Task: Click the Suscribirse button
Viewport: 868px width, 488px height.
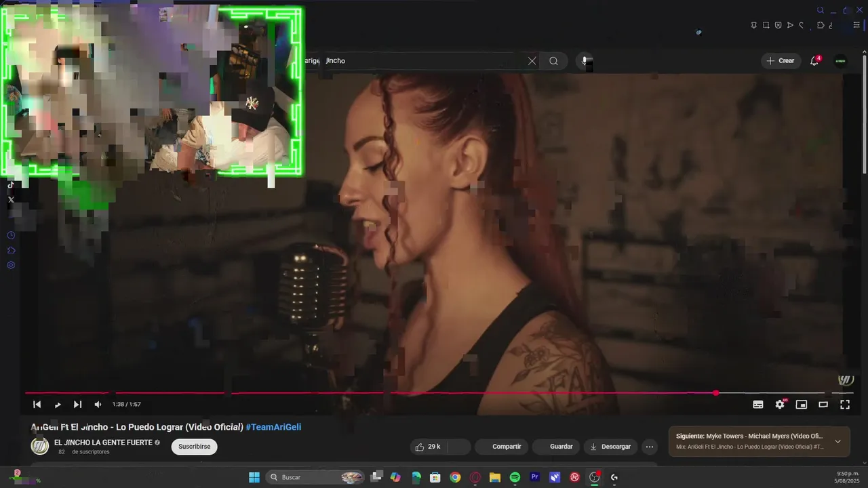Action: click(x=195, y=447)
